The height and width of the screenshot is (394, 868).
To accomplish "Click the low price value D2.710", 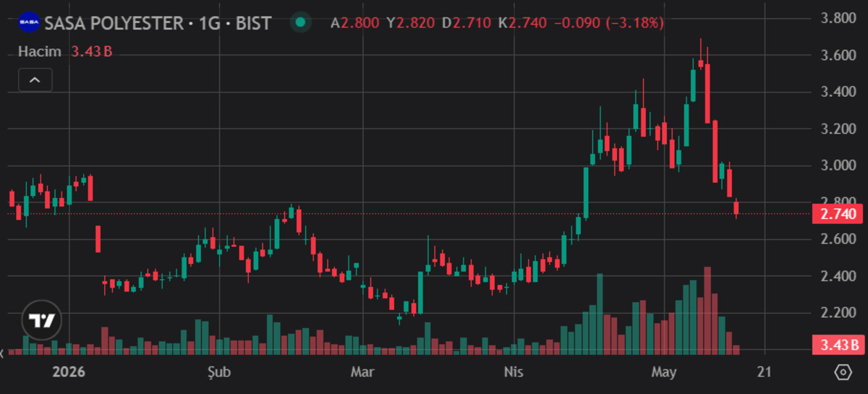I will pyautogui.click(x=467, y=23).
